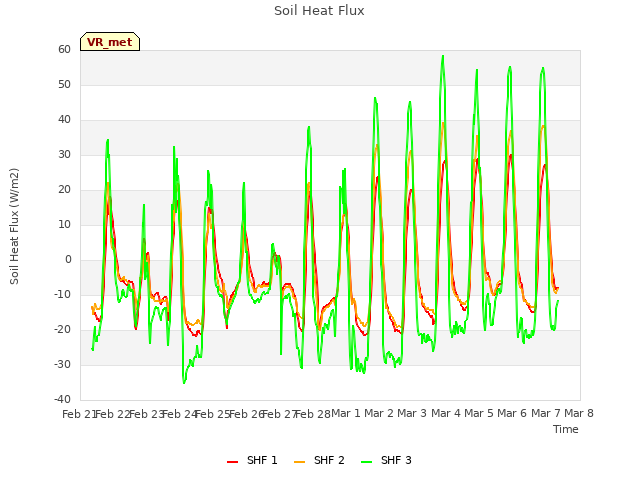Click the Feb 28 x-axis tick label

(x=313, y=414)
